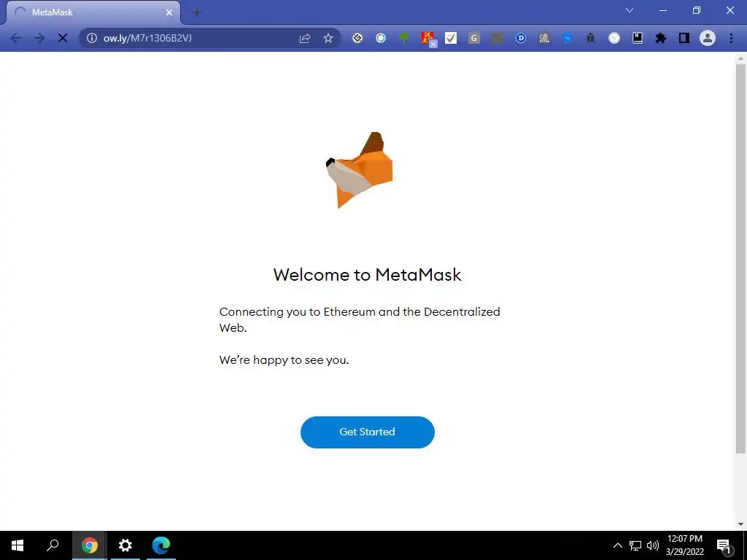Image resolution: width=747 pixels, height=560 pixels.
Task: Click the 'We're happy to see you.' text
Action: [x=285, y=360]
